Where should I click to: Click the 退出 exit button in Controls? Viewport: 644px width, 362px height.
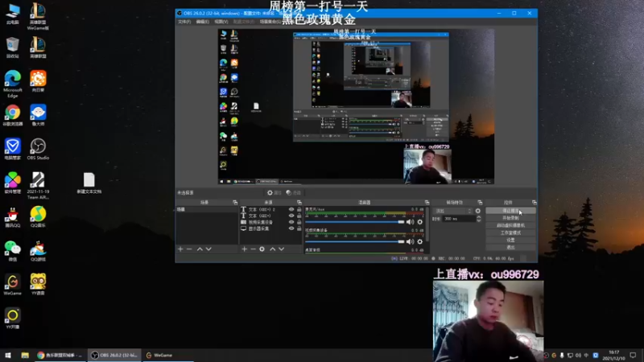coord(510,247)
